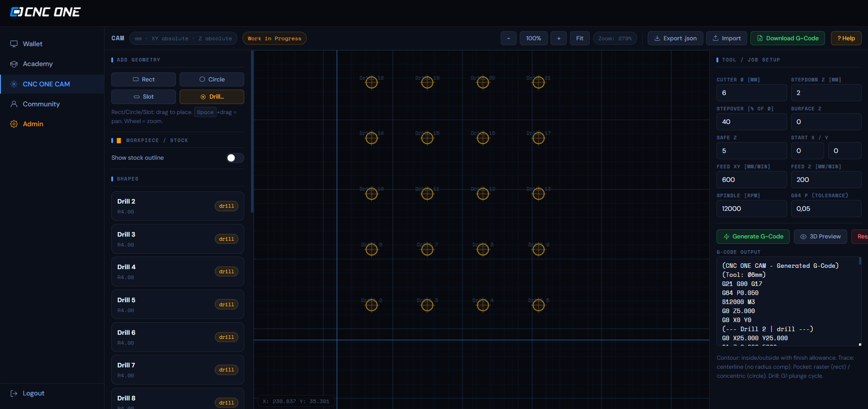Select the Rect geometry tool
Viewport: 868px width, 409px height.
click(143, 79)
